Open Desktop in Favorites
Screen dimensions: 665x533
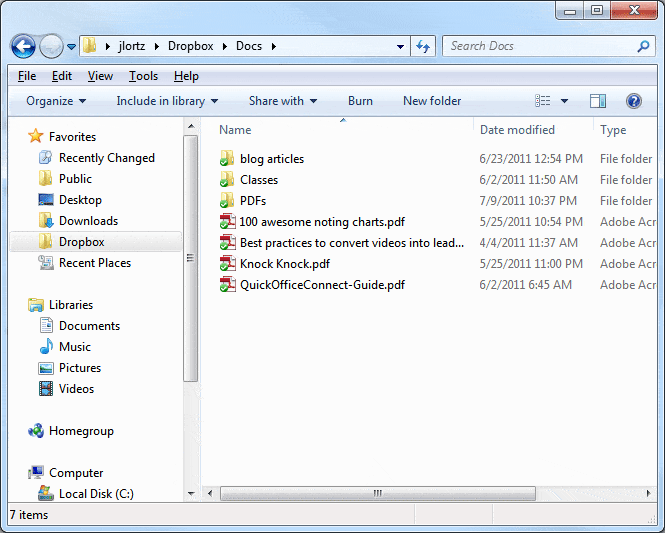[x=70, y=200]
